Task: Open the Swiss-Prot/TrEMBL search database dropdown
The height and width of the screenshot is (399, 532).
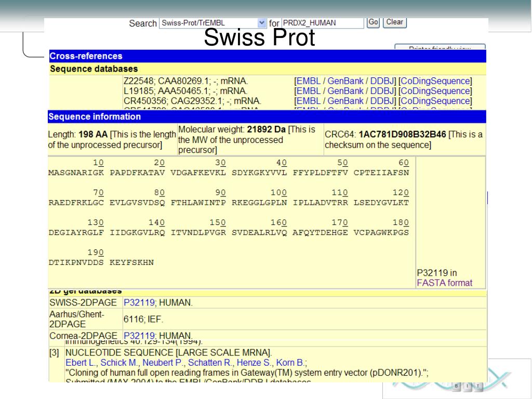Action: click(x=212, y=23)
